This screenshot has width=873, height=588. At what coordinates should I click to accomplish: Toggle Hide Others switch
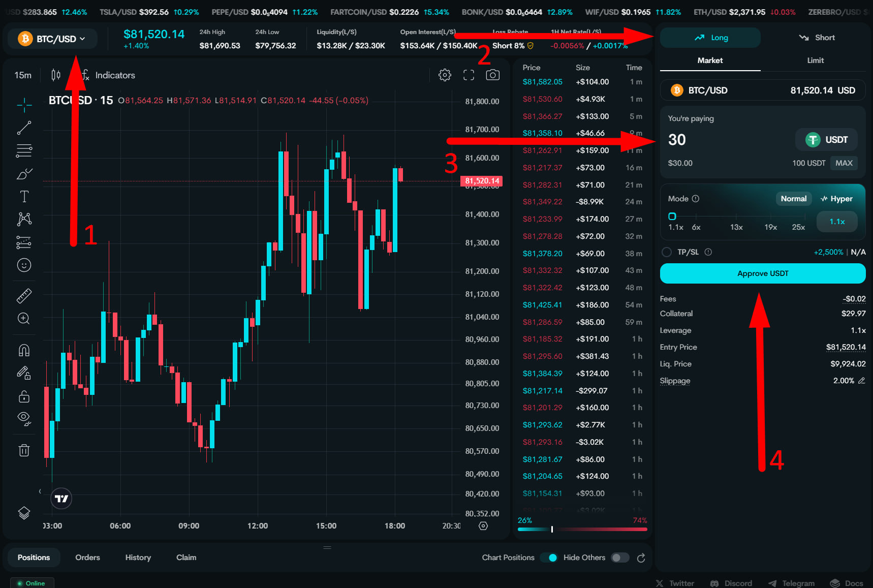[x=620, y=558]
